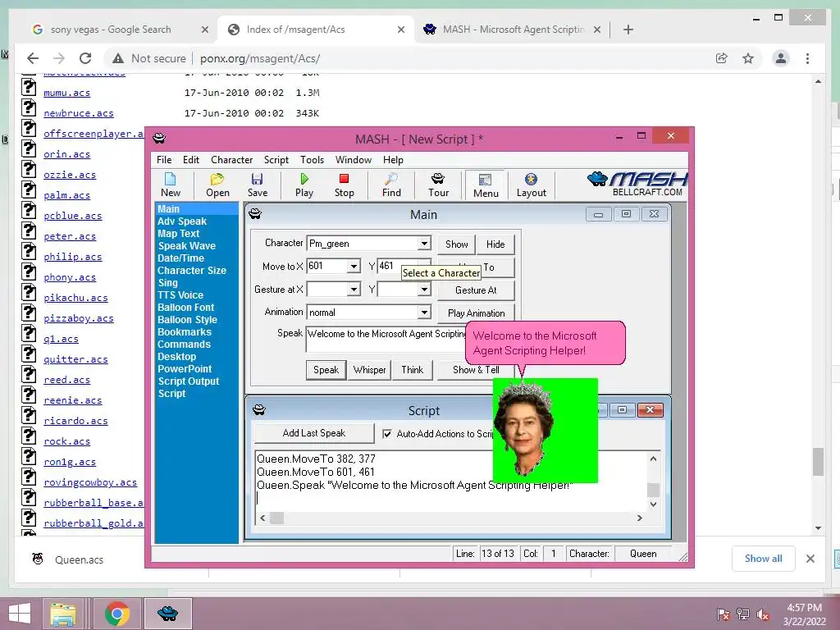Go back in the Chrome browser

(x=33, y=58)
